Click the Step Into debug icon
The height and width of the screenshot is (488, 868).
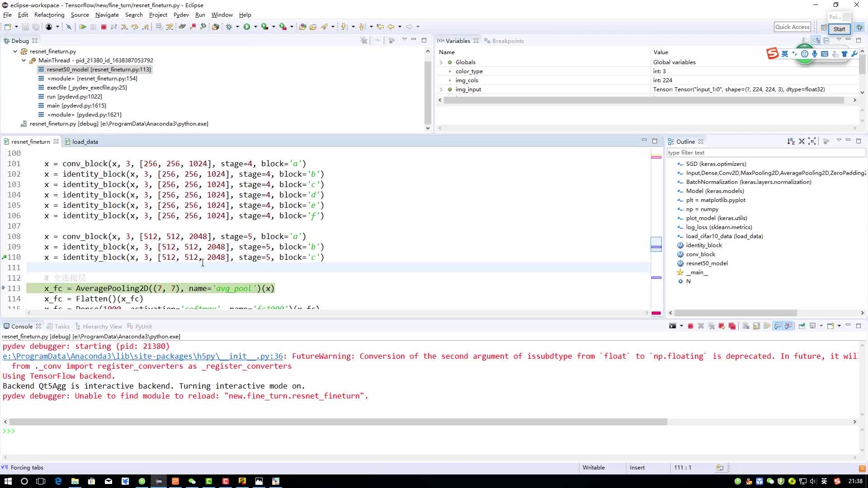pyautogui.click(x=124, y=27)
